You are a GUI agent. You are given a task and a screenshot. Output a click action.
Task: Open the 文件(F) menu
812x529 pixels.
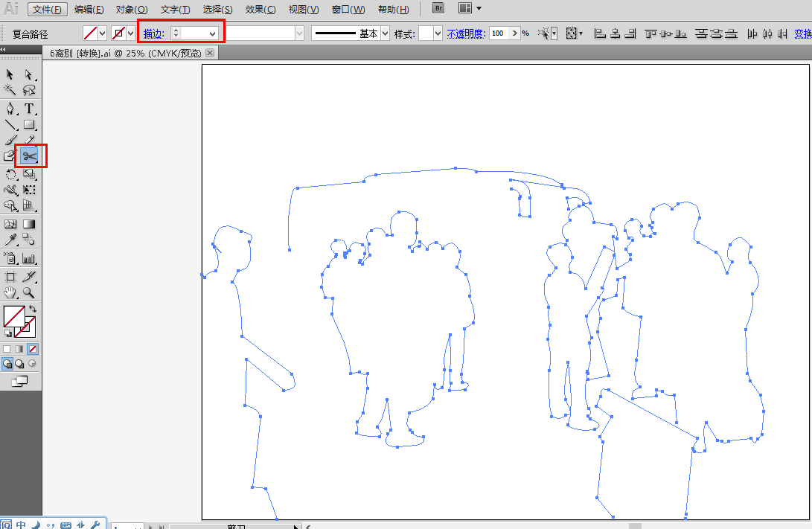47,10
